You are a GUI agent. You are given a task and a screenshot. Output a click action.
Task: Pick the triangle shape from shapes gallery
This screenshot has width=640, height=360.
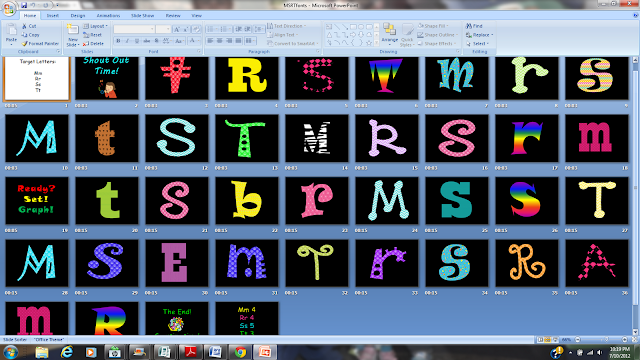pyautogui.click(x=329, y=35)
